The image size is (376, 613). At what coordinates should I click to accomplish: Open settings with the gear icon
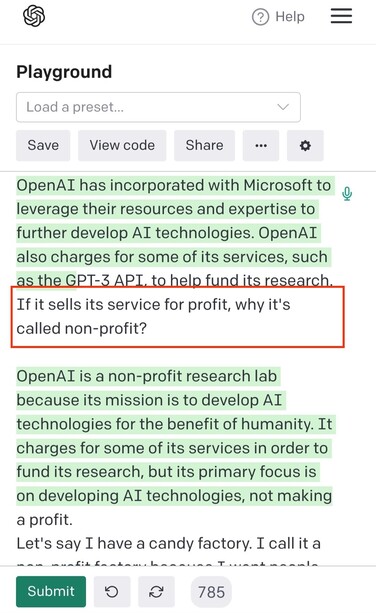click(305, 145)
